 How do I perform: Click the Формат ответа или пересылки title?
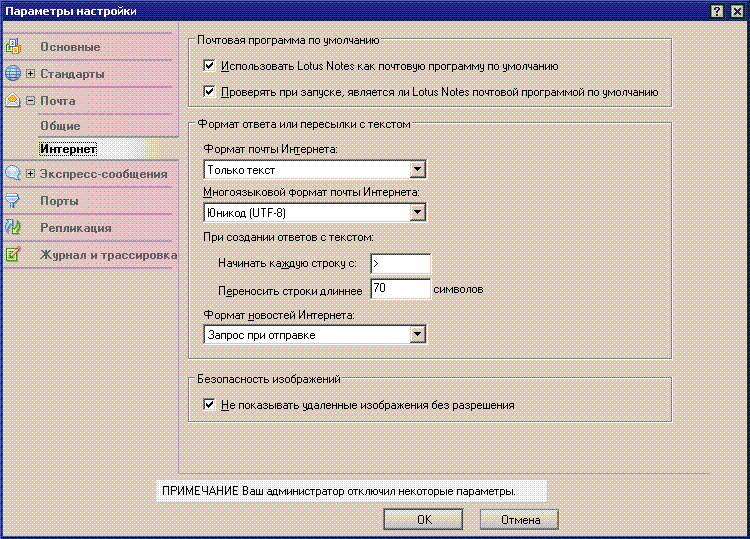[x=304, y=124]
